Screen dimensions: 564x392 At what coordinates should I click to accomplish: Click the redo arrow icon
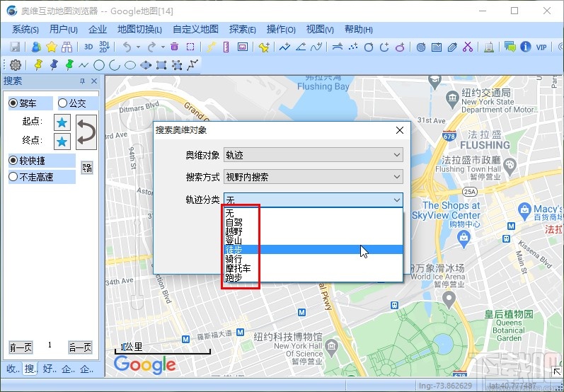point(151,47)
